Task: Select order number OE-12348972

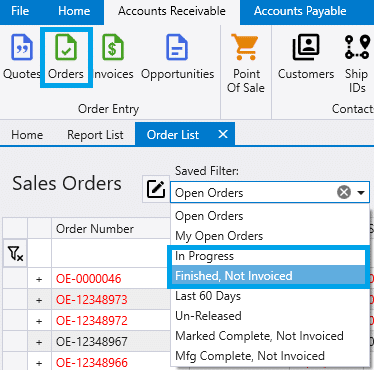Action: 92,321
